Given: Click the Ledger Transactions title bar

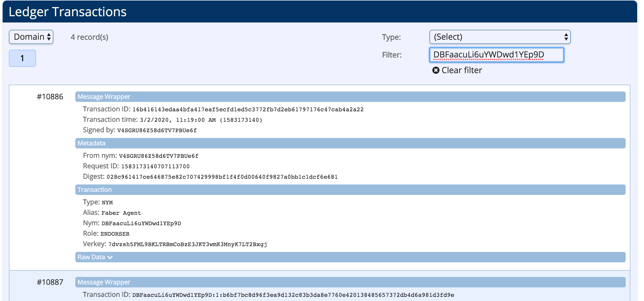Looking at the screenshot, I should click(67, 11).
